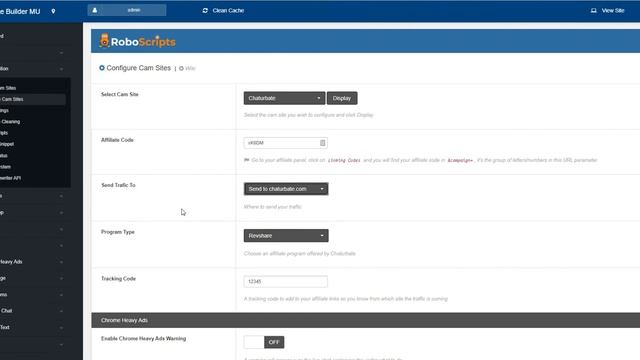
Task: Click the Clean Cache refresh icon
Action: [205, 11]
